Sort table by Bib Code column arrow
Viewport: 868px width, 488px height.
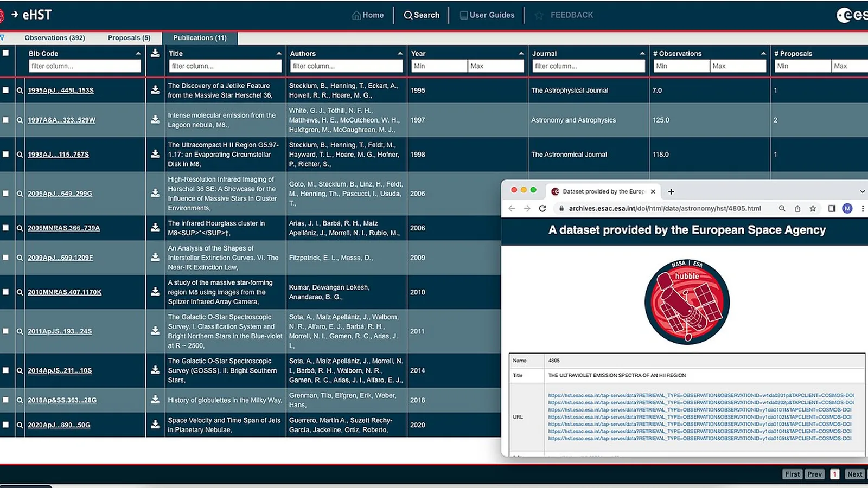pos(138,54)
